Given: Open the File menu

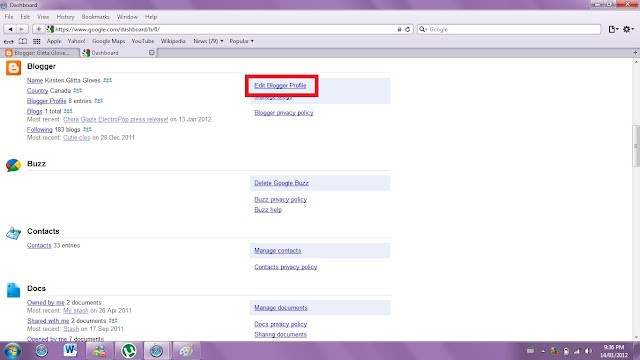Looking at the screenshot, I should [x=9, y=17].
